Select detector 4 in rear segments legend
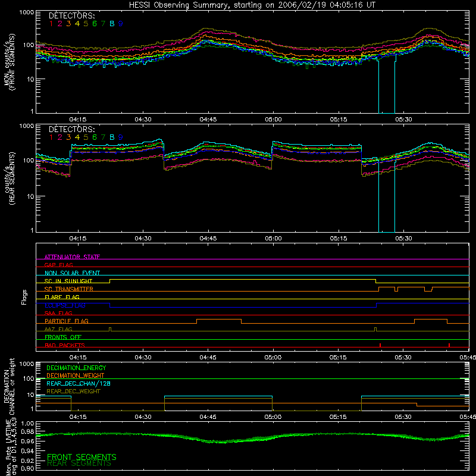 pyautogui.click(x=77, y=137)
